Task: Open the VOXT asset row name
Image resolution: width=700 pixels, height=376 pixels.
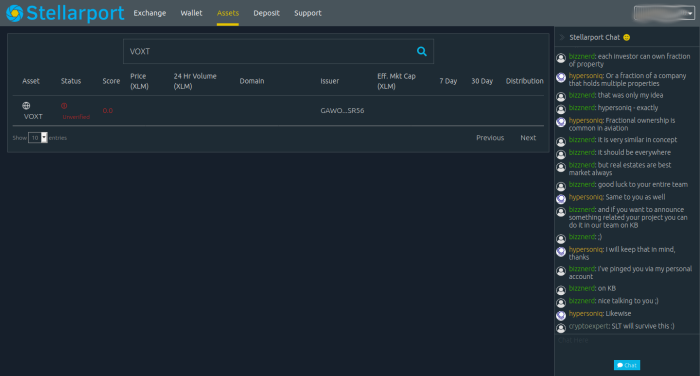Action: pyautogui.click(x=33, y=117)
